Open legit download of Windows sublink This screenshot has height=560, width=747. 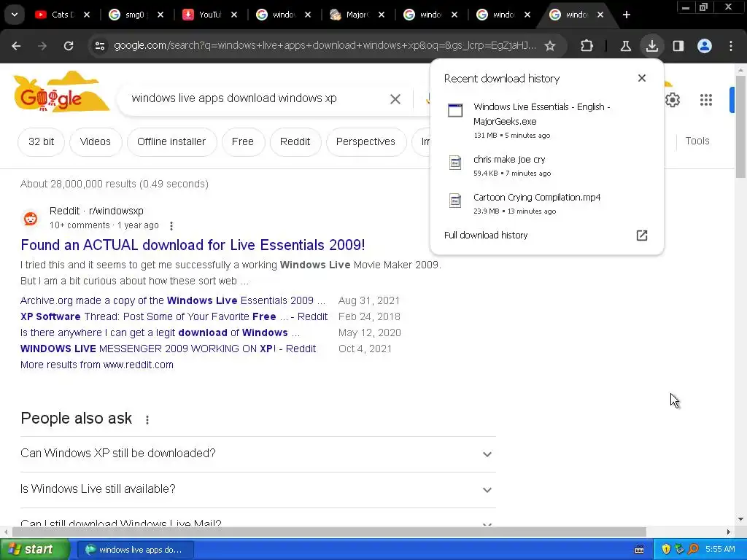160,332
